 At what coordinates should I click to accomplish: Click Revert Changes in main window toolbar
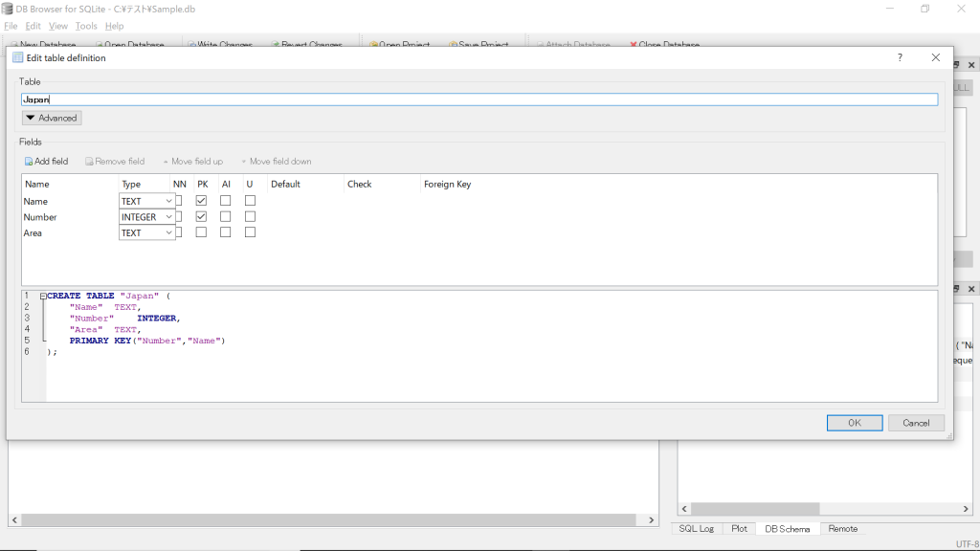(307, 44)
